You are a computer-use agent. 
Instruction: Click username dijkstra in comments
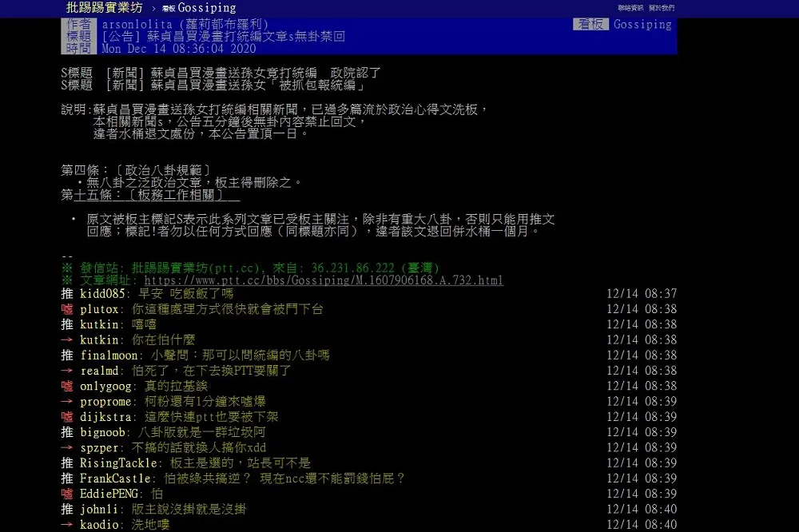(x=105, y=416)
